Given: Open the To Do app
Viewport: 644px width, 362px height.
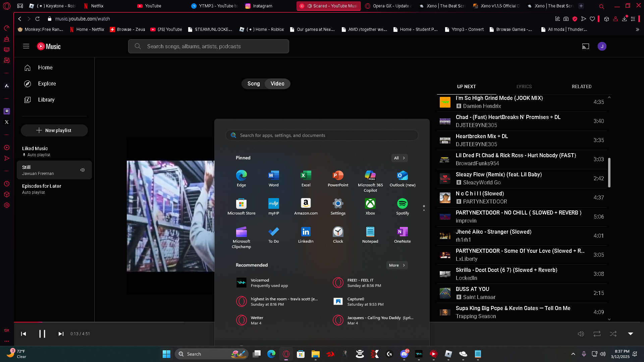Looking at the screenshot, I should coord(273,235).
